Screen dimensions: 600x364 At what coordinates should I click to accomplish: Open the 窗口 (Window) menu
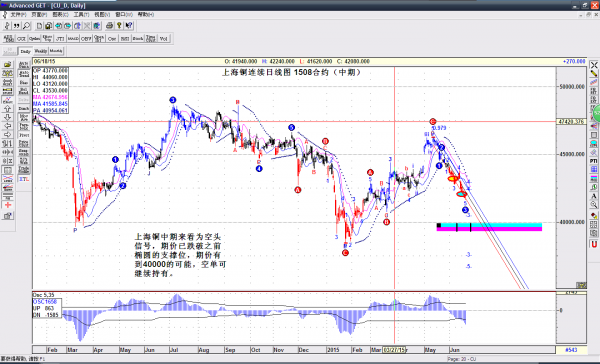coord(124,15)
